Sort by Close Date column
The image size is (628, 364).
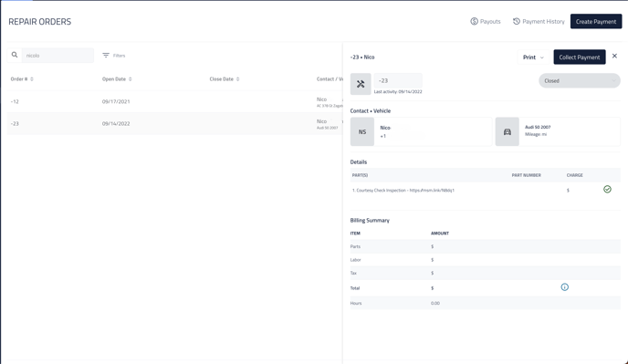coord(225,78)
